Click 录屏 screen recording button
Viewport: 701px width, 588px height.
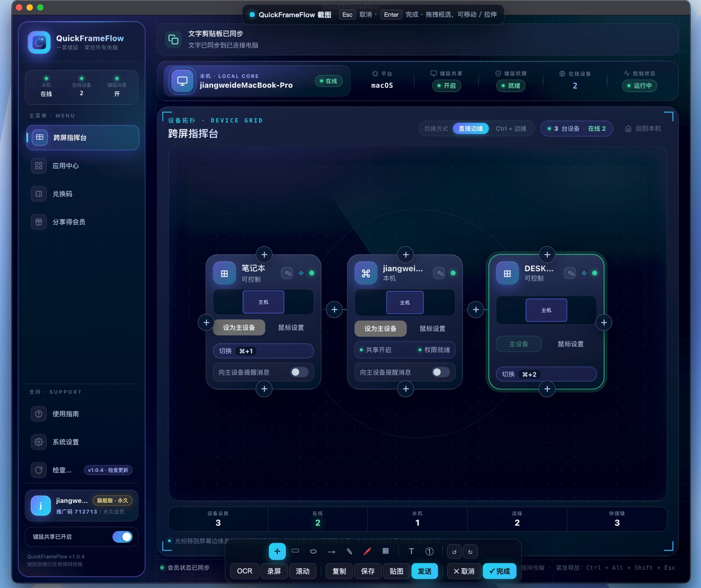(274, 571)
